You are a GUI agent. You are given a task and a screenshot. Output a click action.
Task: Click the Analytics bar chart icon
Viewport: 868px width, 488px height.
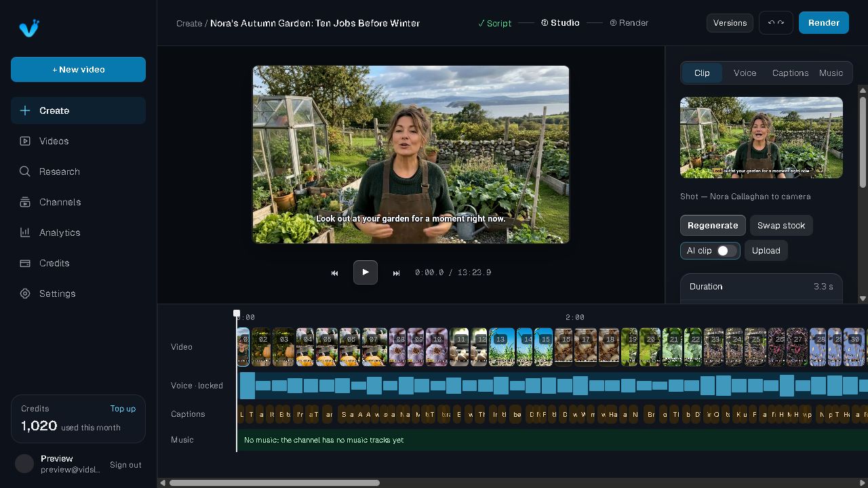[x=25, y=232]
